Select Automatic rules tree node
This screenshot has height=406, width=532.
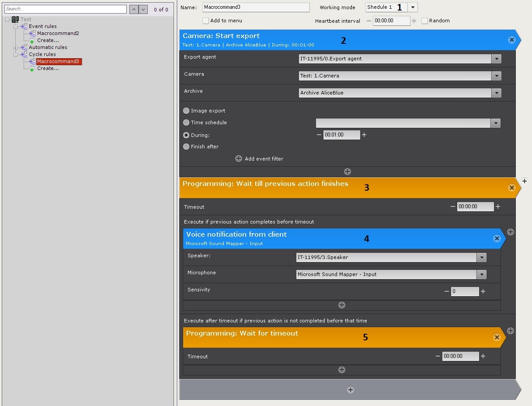[x=48, y=47]
